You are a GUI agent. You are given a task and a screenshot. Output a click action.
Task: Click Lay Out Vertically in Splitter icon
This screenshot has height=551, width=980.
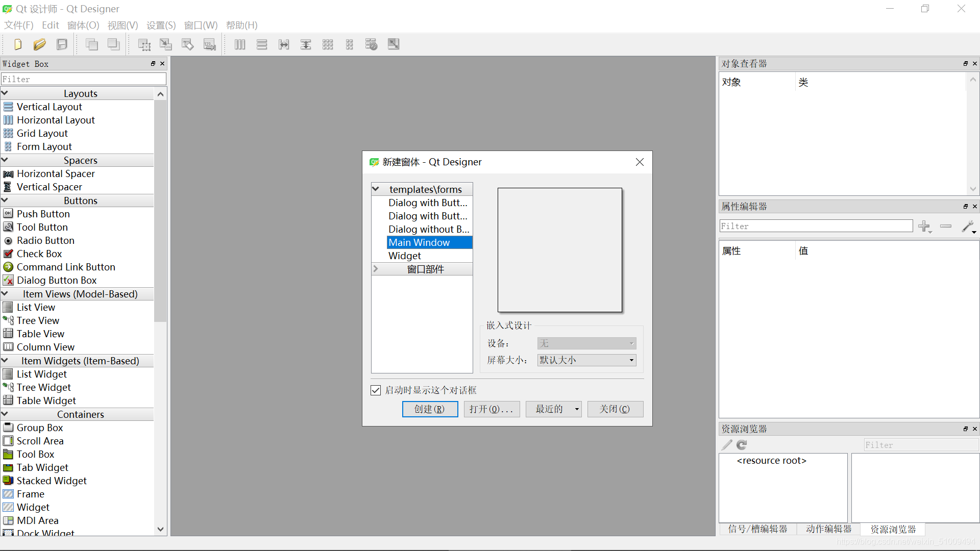point(306,44)
